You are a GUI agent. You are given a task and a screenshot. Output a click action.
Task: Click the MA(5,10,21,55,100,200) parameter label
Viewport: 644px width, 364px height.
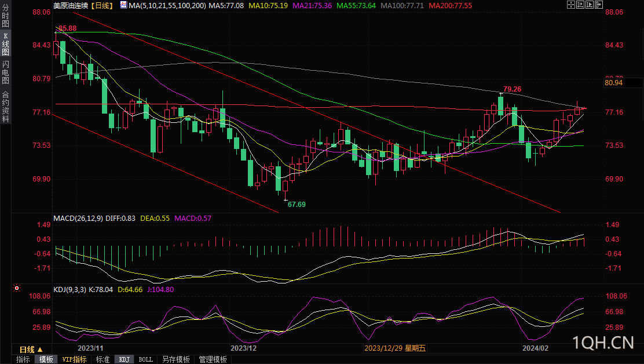[167, 5]
